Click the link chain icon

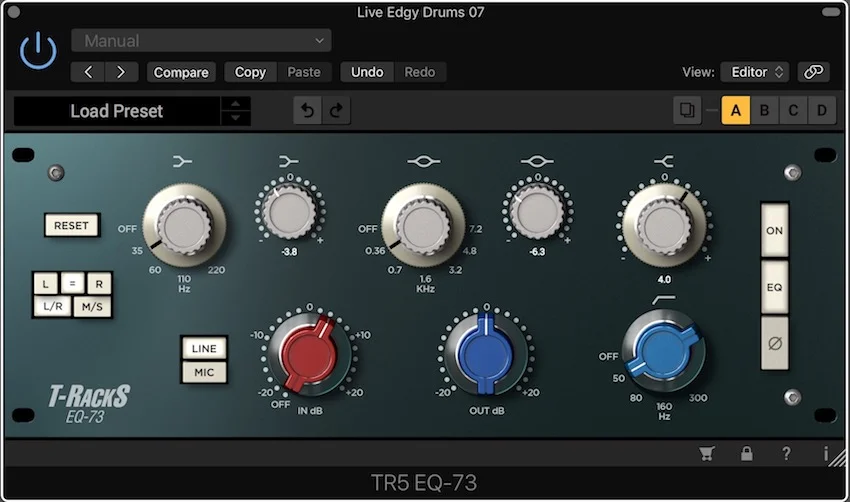pyautogui.click(x=813, y=72)
